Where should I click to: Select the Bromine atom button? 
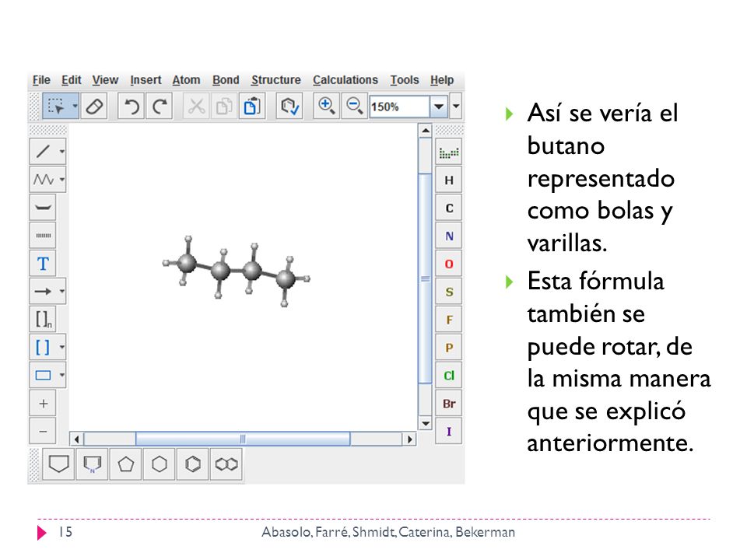449,404
